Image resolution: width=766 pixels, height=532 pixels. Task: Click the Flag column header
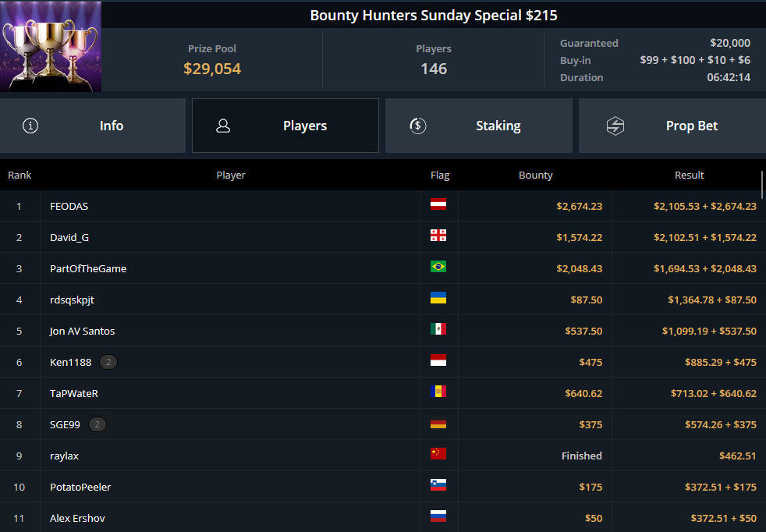(440, 175)
